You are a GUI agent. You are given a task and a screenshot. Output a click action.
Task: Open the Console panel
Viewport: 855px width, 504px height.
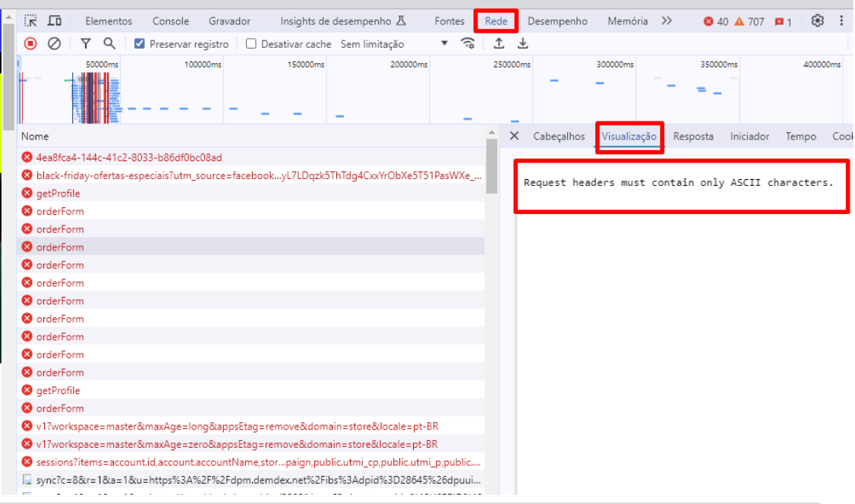coord(170,20)
